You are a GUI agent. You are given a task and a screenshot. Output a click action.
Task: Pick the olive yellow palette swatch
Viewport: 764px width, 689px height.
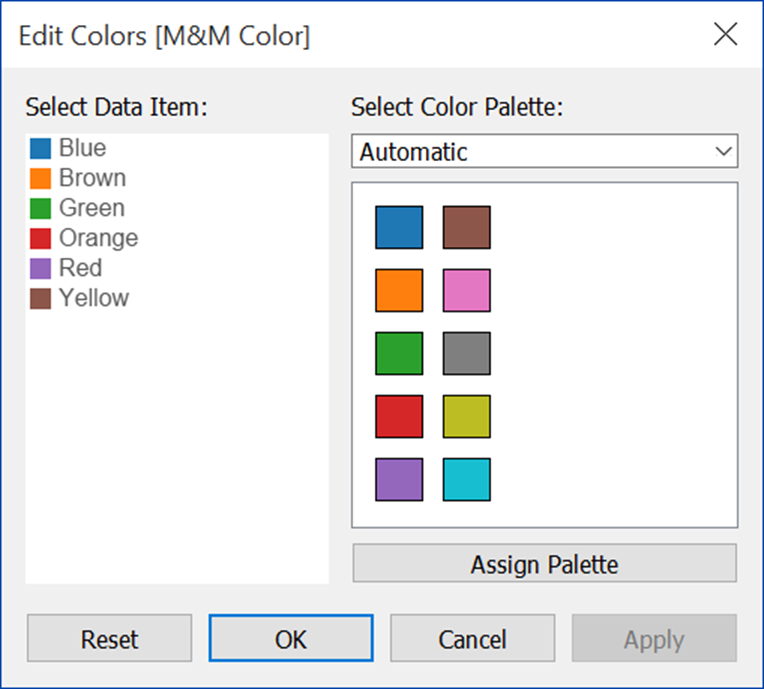click(x=467, y=417)
